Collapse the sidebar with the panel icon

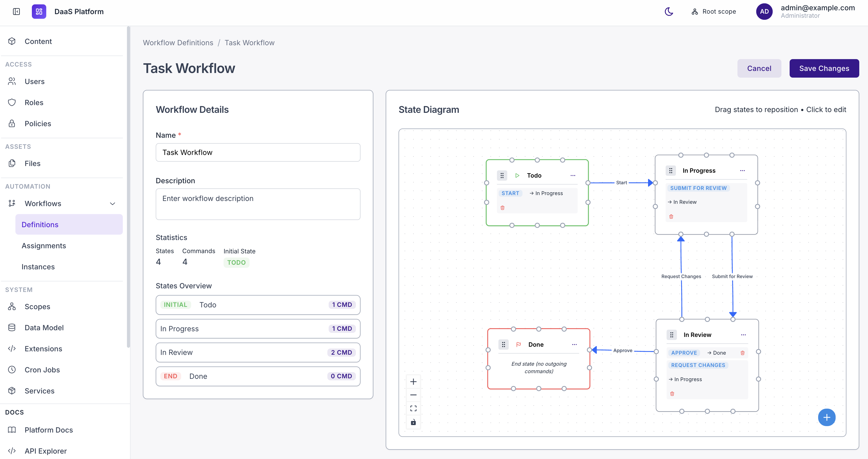pyautogui.click(x=16, y=12)
